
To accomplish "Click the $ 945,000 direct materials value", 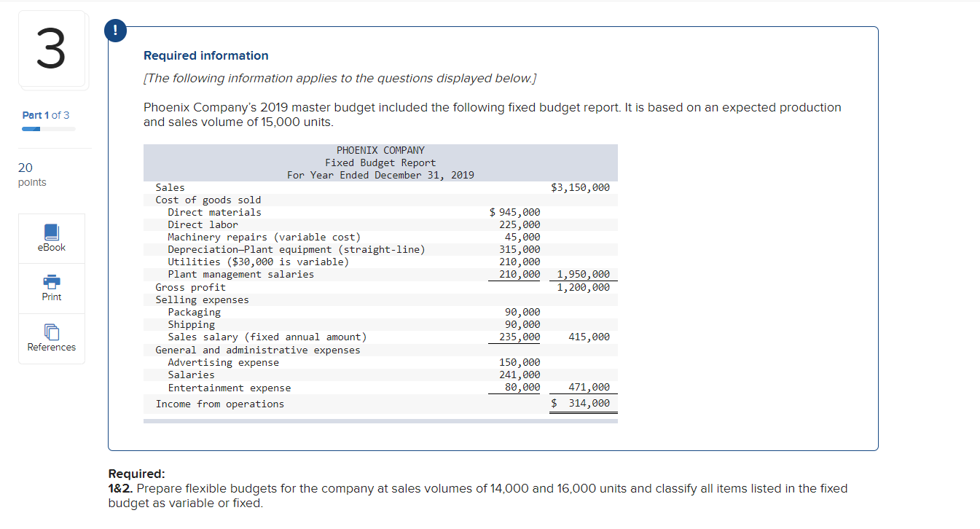I will coord(515,212).
